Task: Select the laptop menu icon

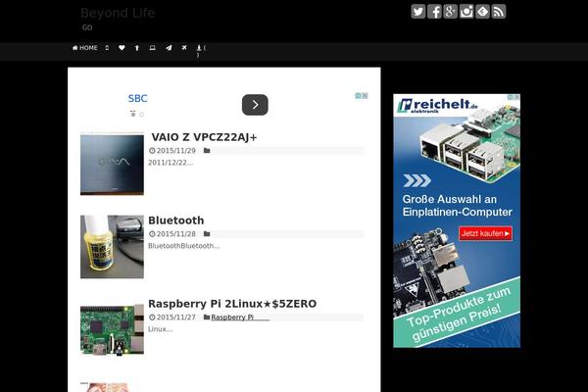Action: pos(152,48)
